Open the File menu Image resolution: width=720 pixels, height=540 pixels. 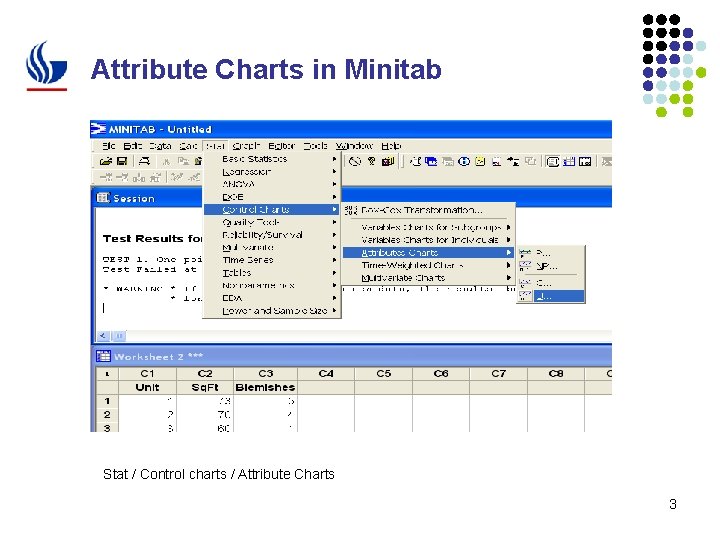coord(109,146)
